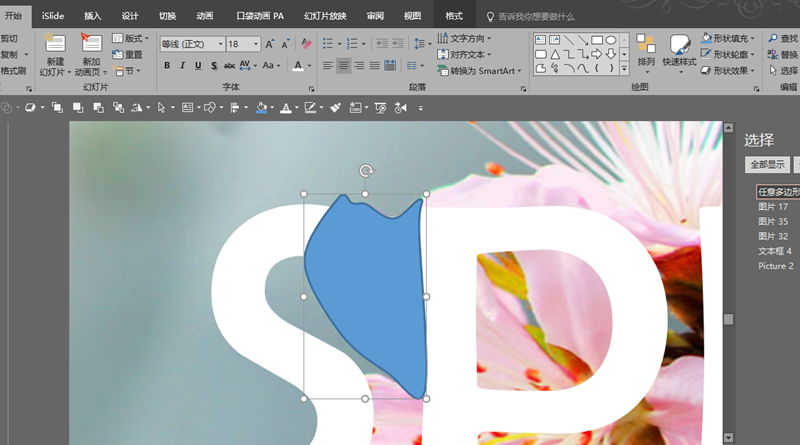Select the rounded rectangle shape
Screen dimensions: 800x445
[540, 54]
